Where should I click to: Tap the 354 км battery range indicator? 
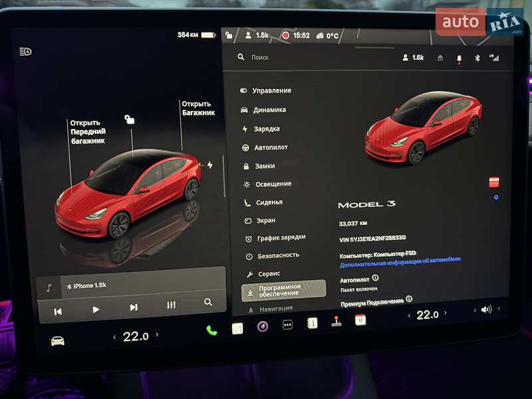196,35
